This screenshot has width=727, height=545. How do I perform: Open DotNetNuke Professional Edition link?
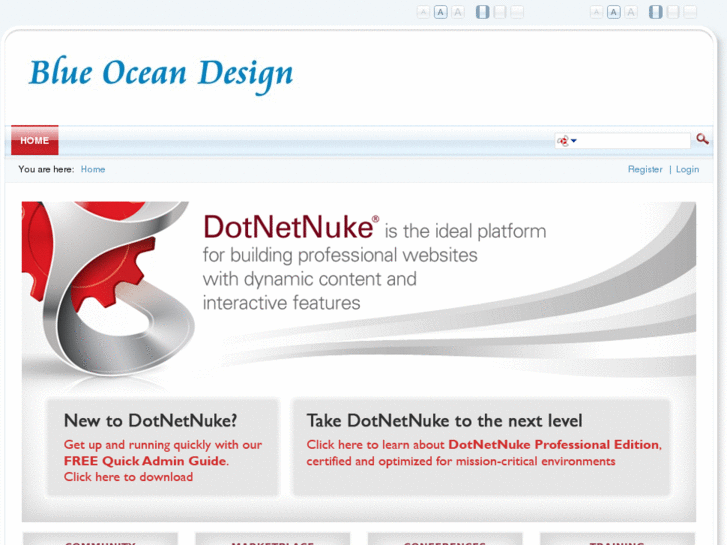pyautogui.click(x=554, y=444)
